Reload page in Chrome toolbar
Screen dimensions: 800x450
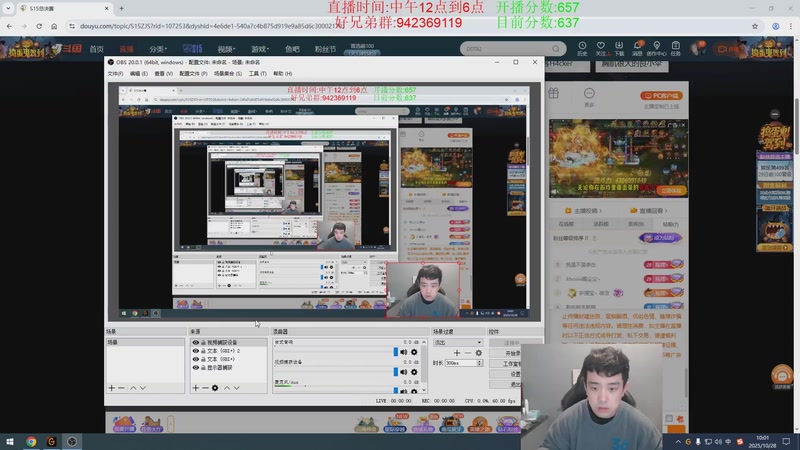tap(39, 26)
